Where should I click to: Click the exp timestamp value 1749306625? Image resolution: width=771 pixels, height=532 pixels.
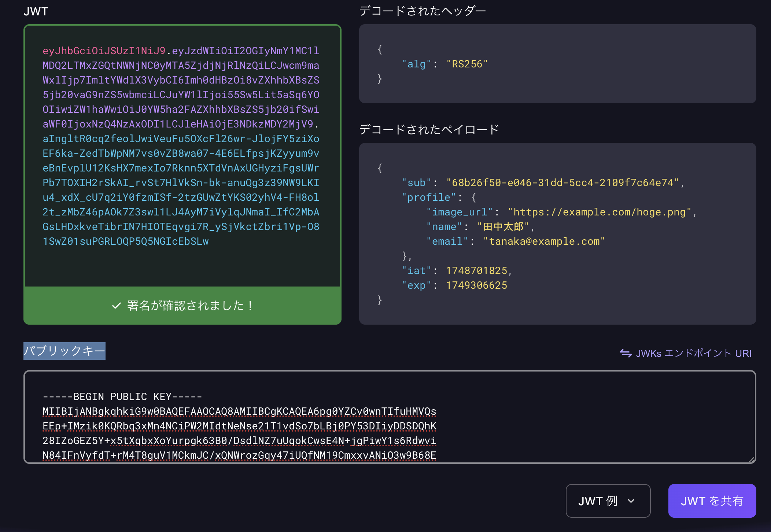tap(476, 285)
